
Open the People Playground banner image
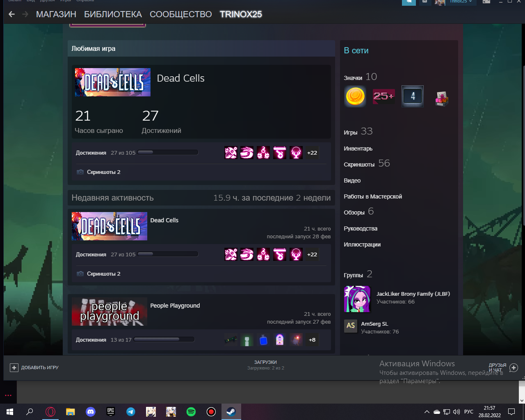(x=110, y=312)
